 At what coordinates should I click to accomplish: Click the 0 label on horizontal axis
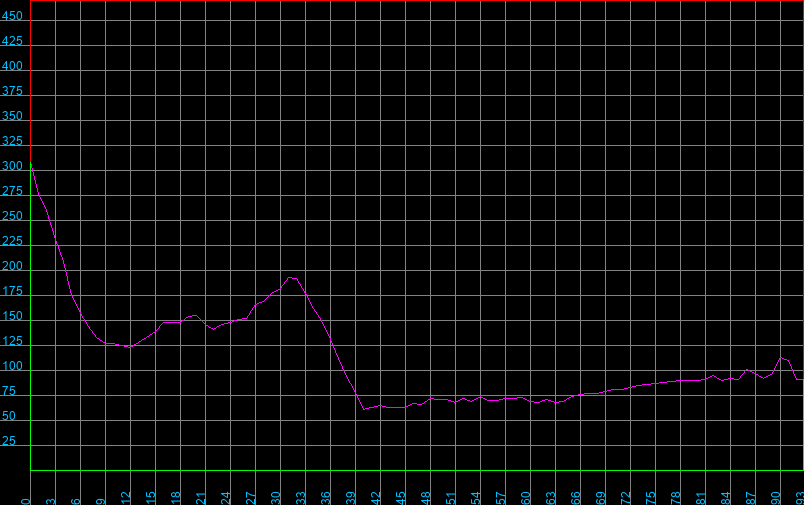[26, 501]
